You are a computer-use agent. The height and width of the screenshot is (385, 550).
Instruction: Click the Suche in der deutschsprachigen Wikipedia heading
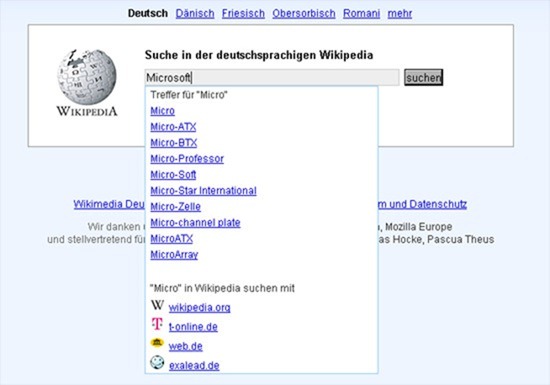coord(259,55)
